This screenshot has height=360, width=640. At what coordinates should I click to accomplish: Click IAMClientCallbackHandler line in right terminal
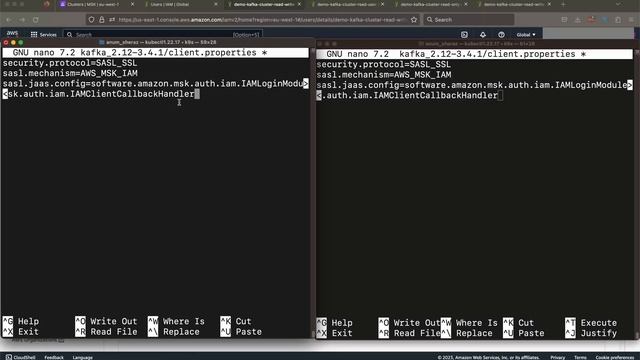(409, 96)
